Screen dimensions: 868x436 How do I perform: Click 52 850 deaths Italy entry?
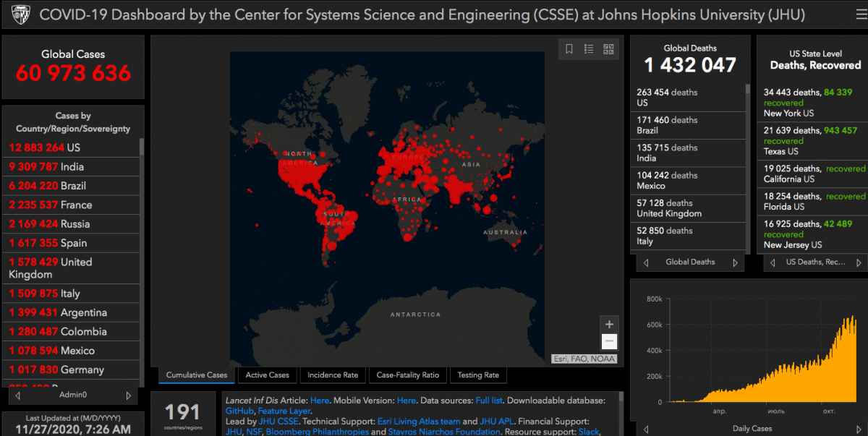click(688, 236)
